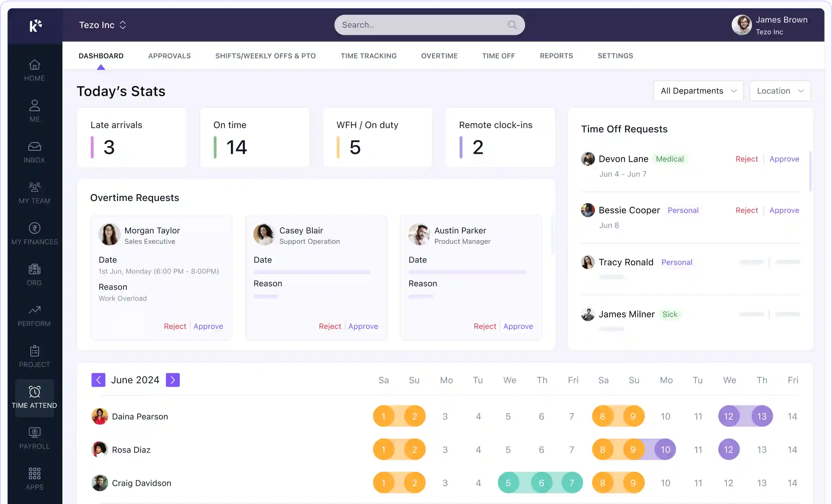Switch to the Approvals tab

click(x=169, y=56)
